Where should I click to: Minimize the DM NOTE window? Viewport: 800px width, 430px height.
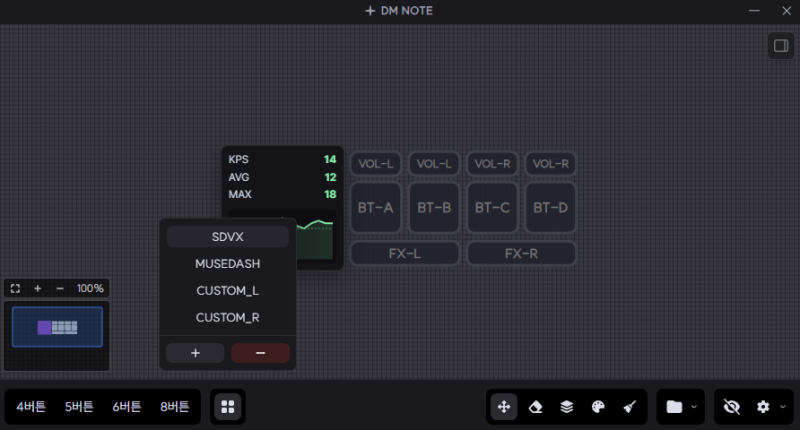click(754, 11)
